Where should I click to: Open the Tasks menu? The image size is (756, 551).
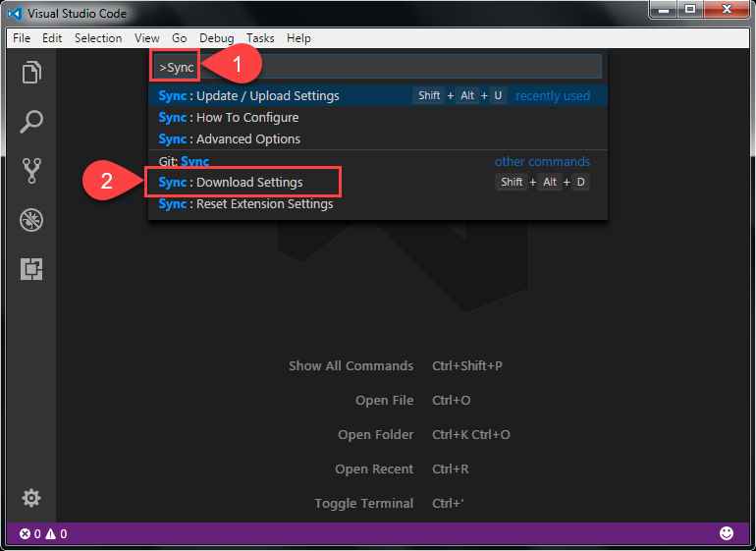(260, 38)
